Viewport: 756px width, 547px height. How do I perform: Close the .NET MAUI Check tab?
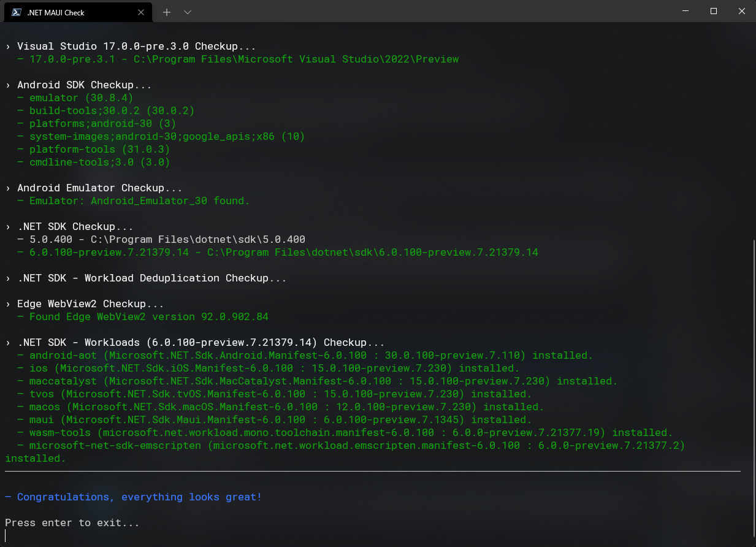(x=140, y=12)
